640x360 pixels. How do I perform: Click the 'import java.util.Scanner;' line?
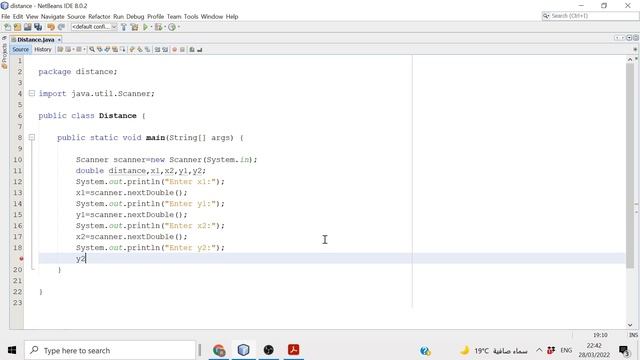coord(97,93)
